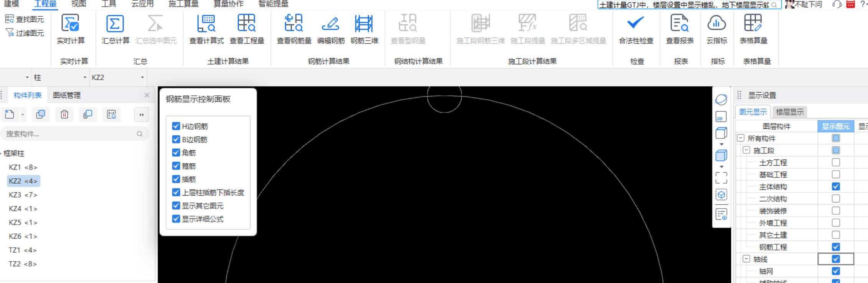Open 表格算量 table quantity tool
868x283 pixels.
click(753, 29)
